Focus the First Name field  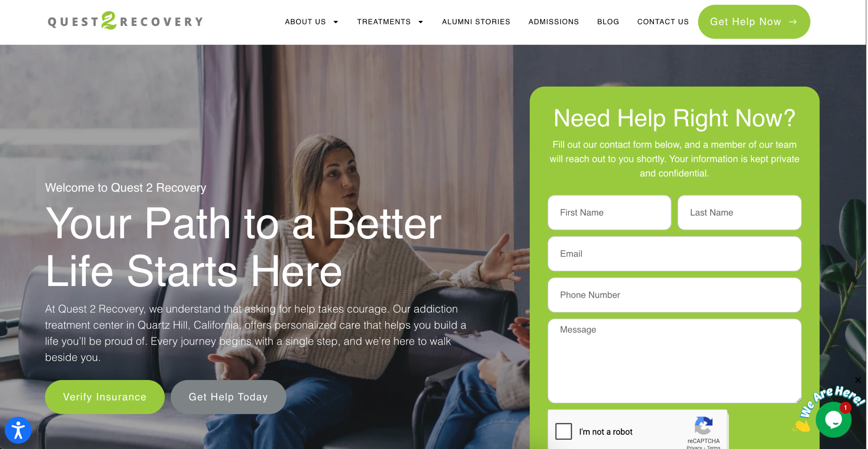(x=609, y=212)
